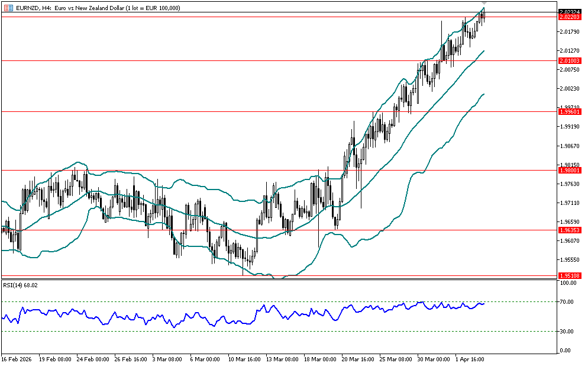Select the red 1.96353 level label
This screenshot has height=366, width=588.
[570, 230]
